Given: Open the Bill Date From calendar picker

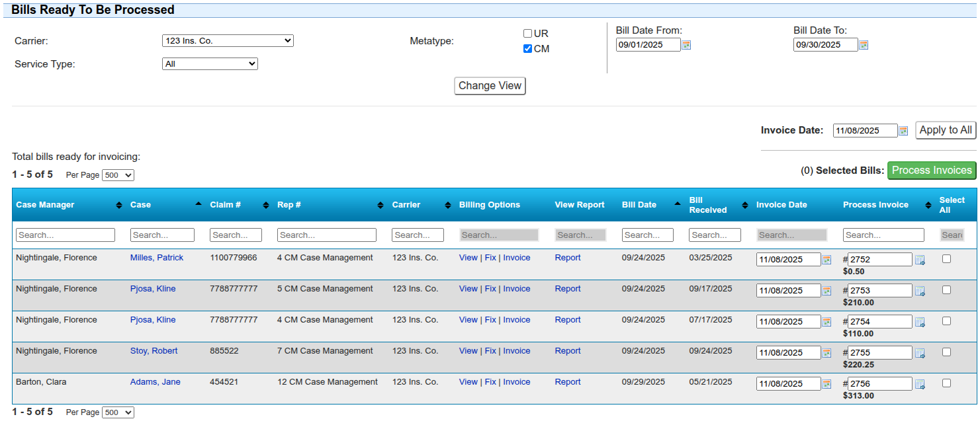Looking at the screenshot, I should tap(686, 44).
